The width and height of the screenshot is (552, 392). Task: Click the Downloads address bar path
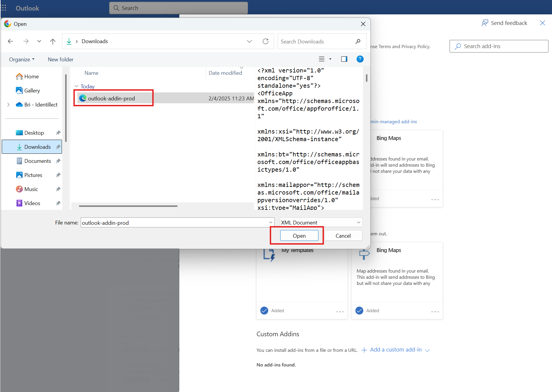click(95, 41)
